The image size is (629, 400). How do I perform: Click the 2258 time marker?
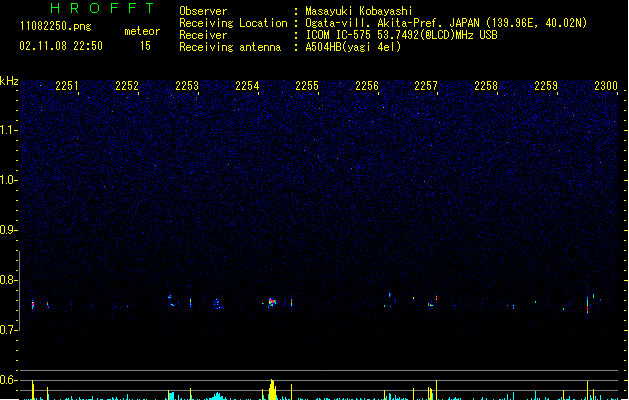point(486,86)
